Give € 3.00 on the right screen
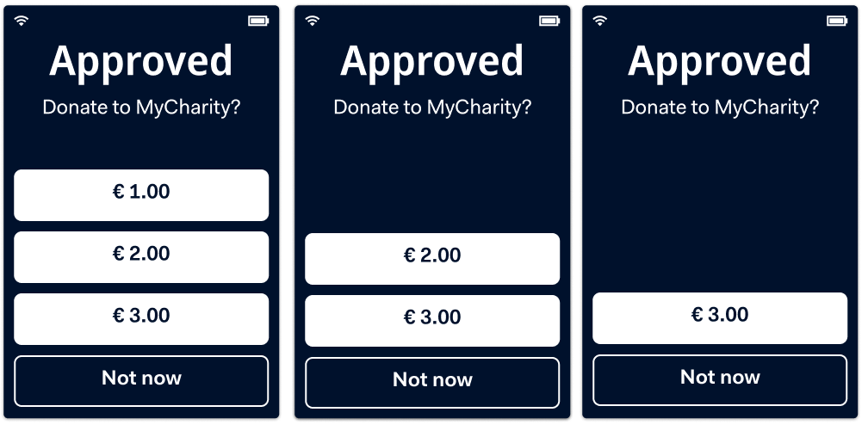Image resolution: width=868 pixels, height=437 pixels. pos(720,318)
